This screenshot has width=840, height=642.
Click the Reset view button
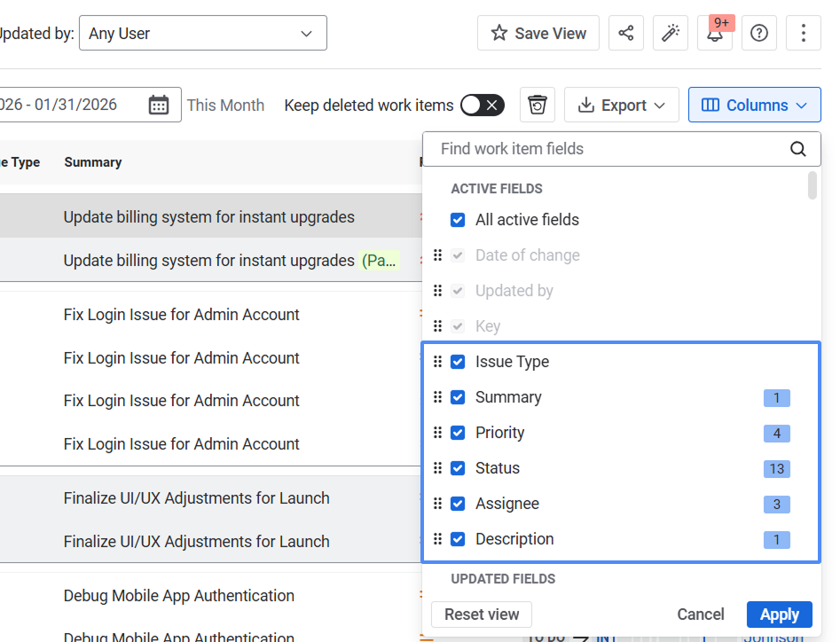(482, 615)
